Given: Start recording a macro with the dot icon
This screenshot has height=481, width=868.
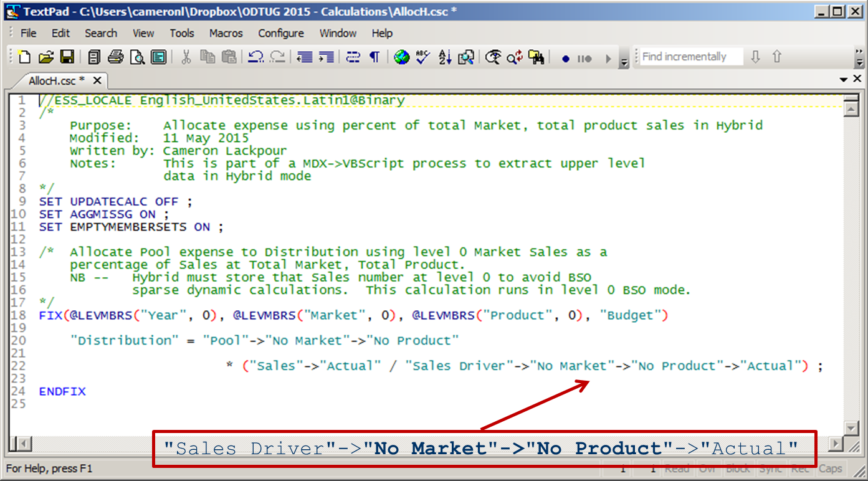Looking at the screenshot, I should point(566,59).
